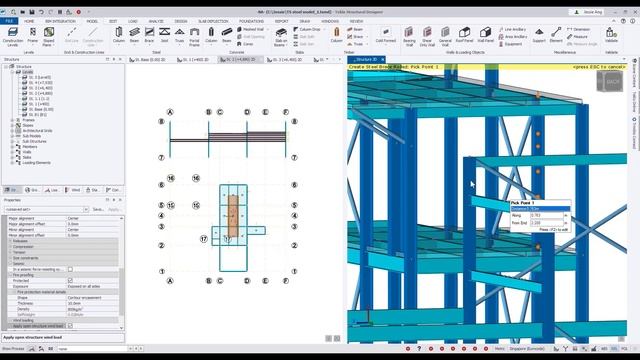Expand the Frames node in Structure tree

coord(12,120)
